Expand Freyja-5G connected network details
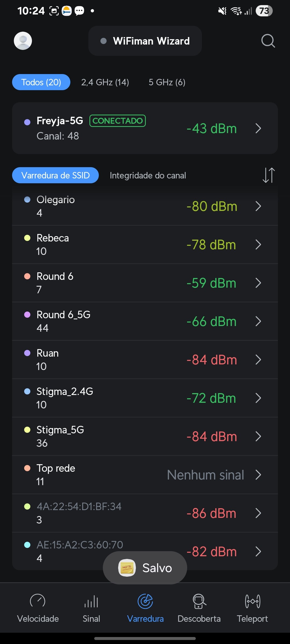Viewport: 290px width, 644px height. [258, 128]
